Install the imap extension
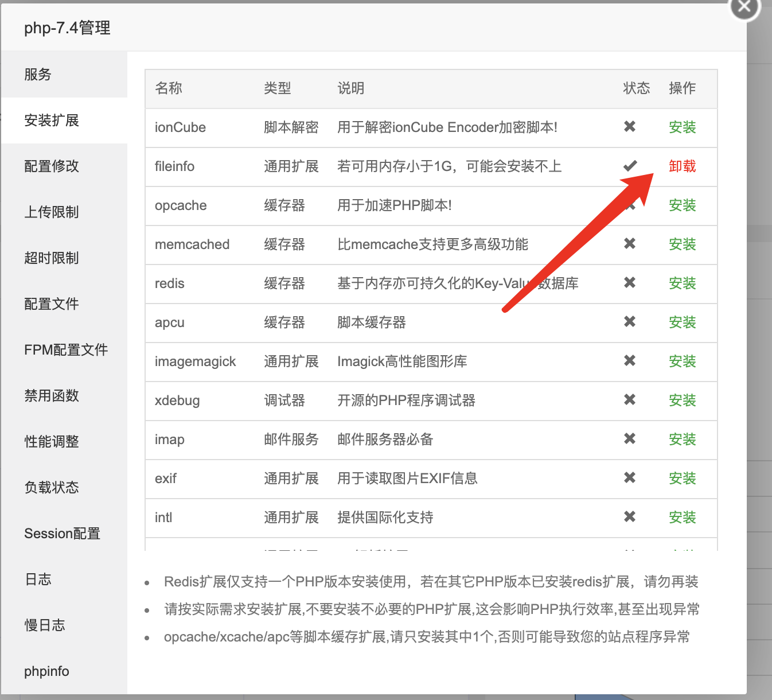This screenshot has height=700, width=772. coord(682,440)
